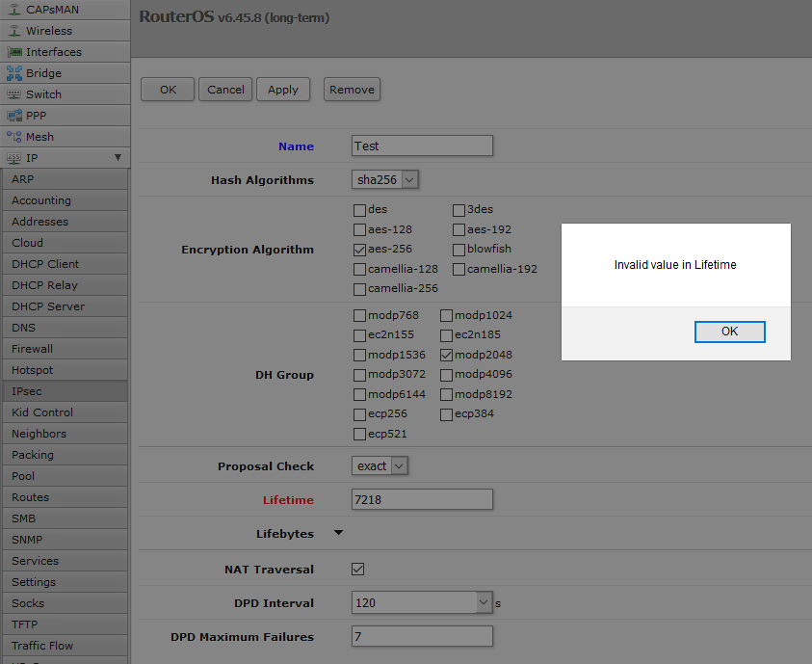Open the Packing page
This screenshot has width=812, height=664.
[x=65, y=455]
